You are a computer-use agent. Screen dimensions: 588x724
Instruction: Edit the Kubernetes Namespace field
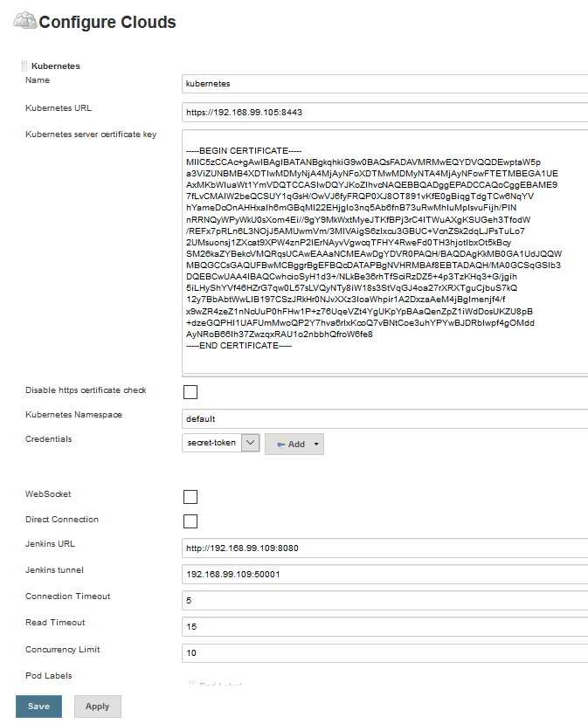[384, 419]
